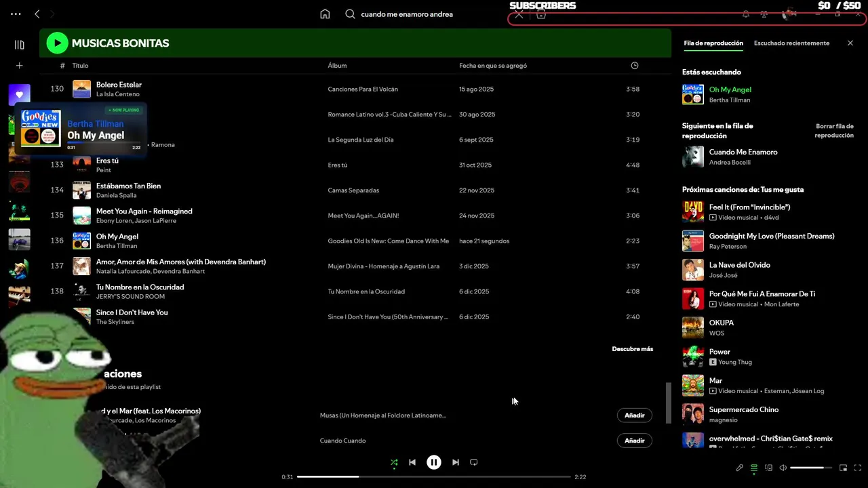The image size is (868, 488).
Task: Open album link 'Canciones Para El Volcán'
Action: click(363, 89)
